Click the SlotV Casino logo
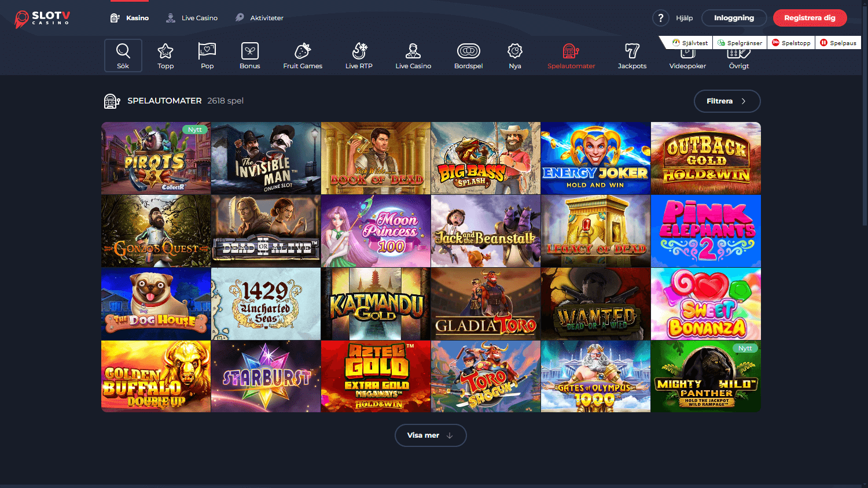868x488 pixels. pos(42,19)
